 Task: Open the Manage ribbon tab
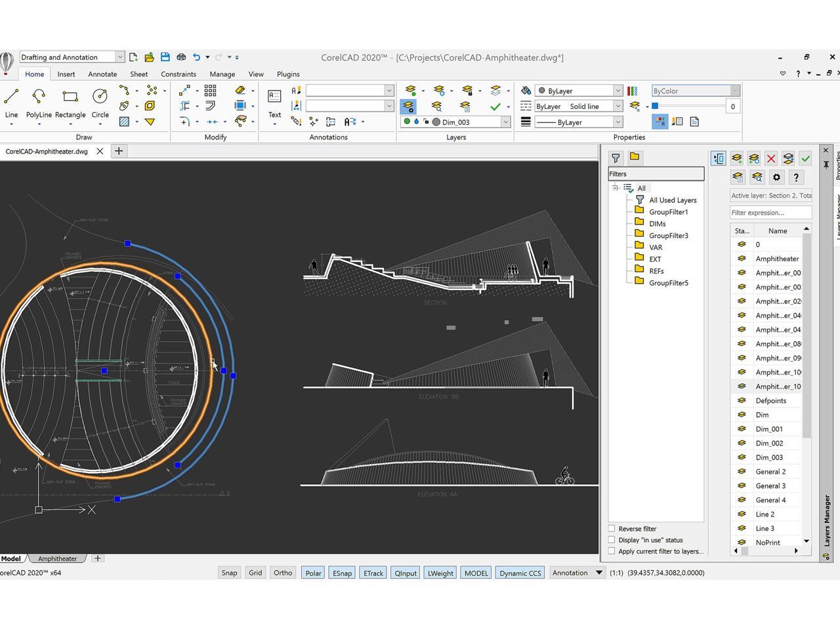click(x=222, y=74)
